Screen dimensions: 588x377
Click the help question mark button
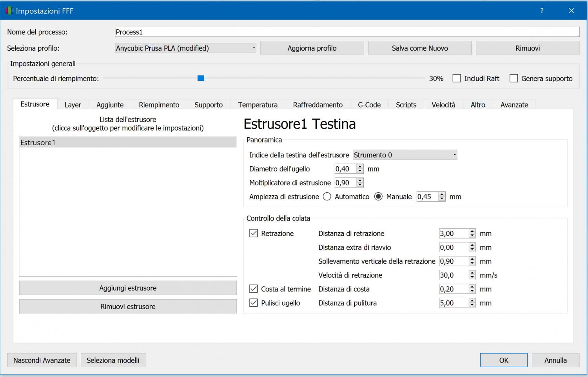pyautogui.click(x=542, y=11)
